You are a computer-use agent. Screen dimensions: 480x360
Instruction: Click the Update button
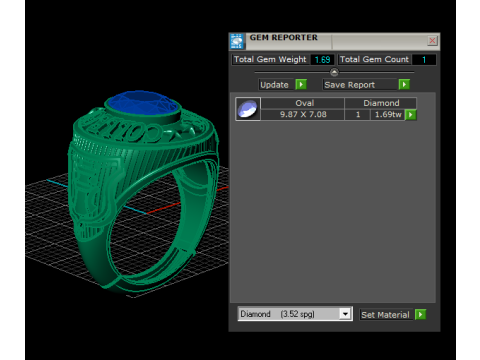click(x=276, y=85)
